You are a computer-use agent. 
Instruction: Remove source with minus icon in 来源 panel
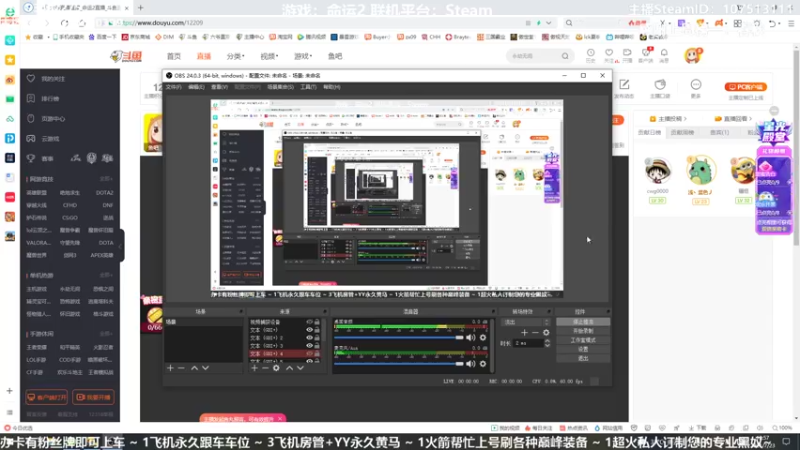(x=265, y=368)
